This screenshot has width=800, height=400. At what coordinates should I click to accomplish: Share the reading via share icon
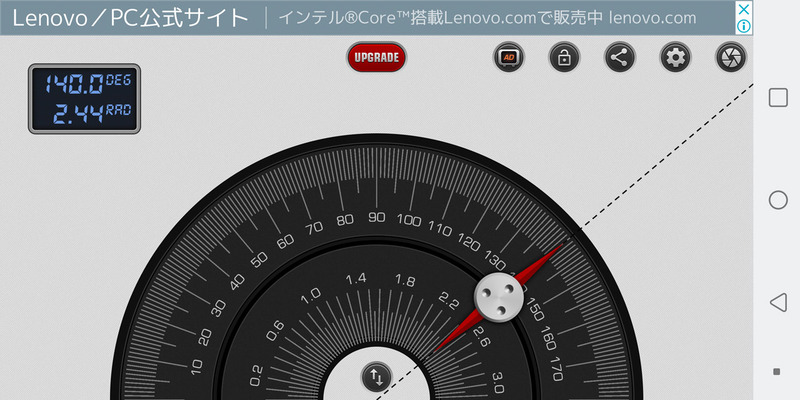point(620,57)
